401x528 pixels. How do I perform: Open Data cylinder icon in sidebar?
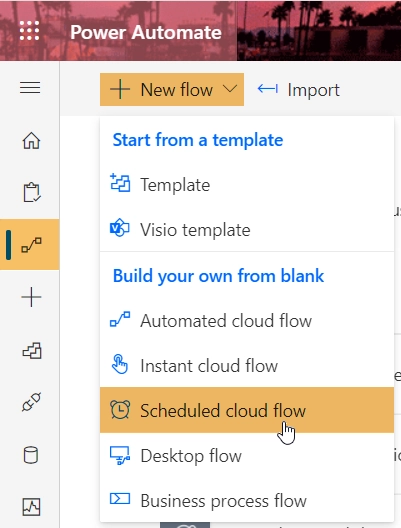pos(31,455)
